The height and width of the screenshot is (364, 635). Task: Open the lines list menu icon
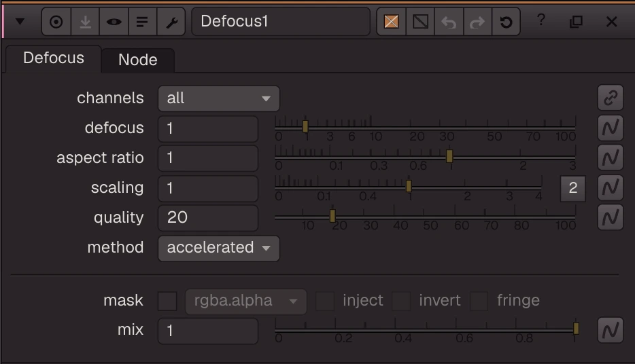tap(142, 22)
